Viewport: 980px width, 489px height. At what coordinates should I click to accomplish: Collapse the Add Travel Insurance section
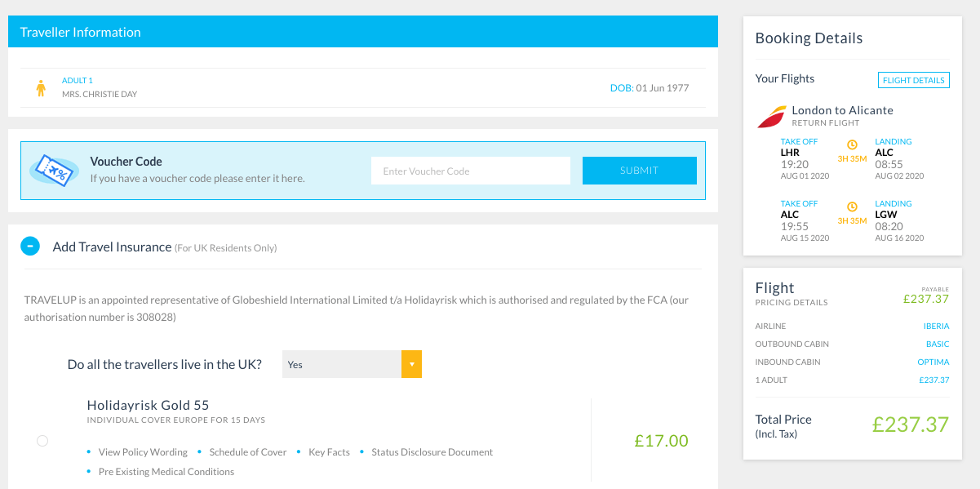point(30,246)
